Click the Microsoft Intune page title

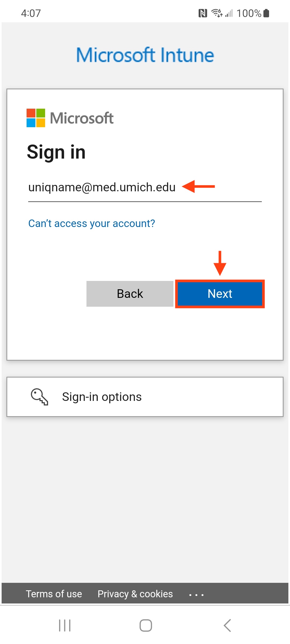coord(145,55)
